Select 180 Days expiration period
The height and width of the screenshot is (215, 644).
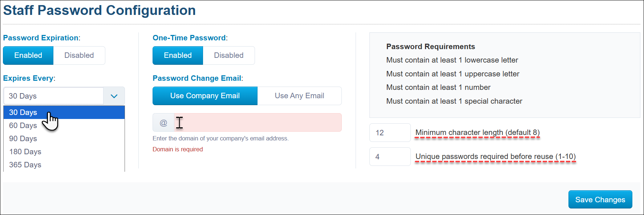[x=25, y=152]
